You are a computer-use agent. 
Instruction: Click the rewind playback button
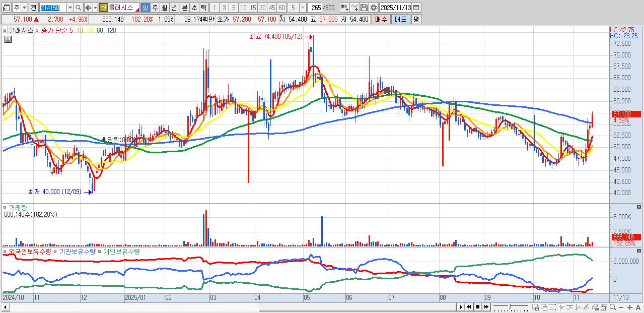(469, 307)
